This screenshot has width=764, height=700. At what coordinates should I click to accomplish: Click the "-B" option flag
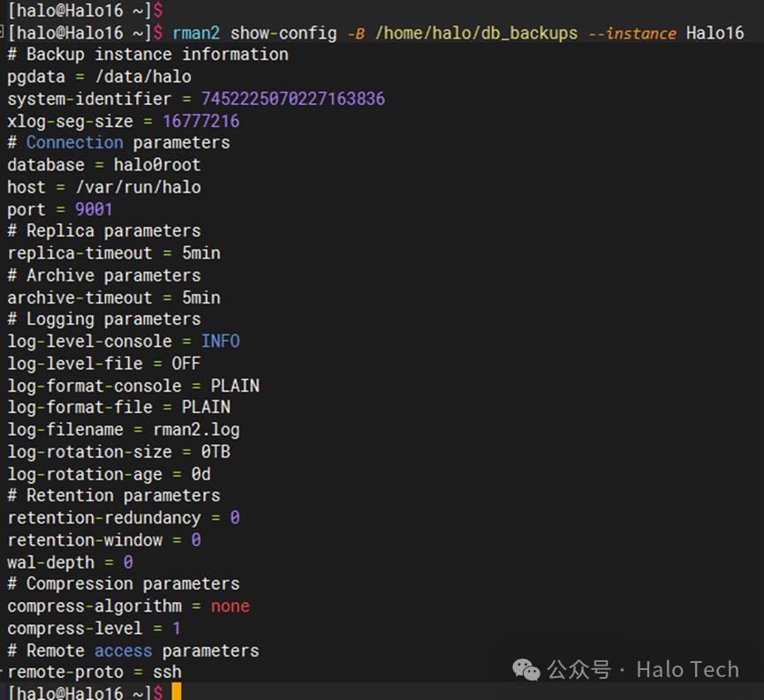pos(356,34)
